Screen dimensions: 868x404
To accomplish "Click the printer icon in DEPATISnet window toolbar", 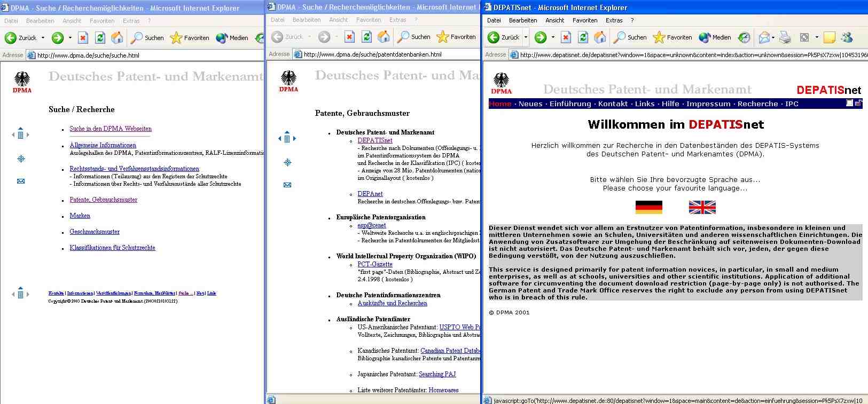I will (785, 37).
